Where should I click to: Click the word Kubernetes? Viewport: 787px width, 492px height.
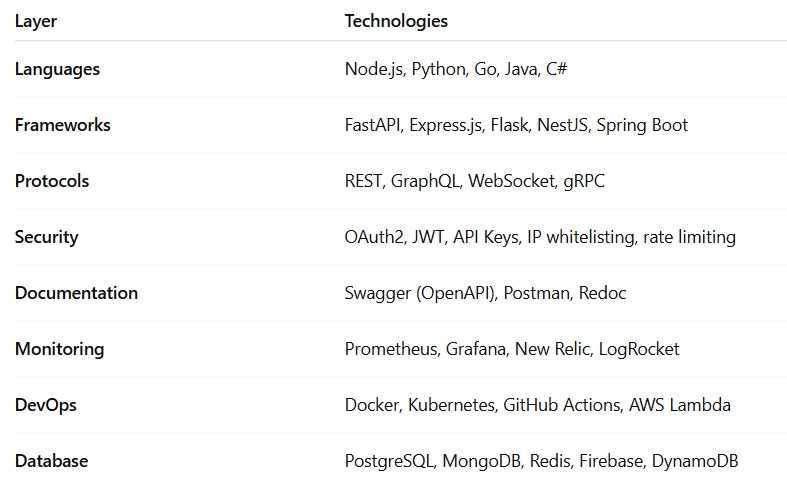(450, 405)
